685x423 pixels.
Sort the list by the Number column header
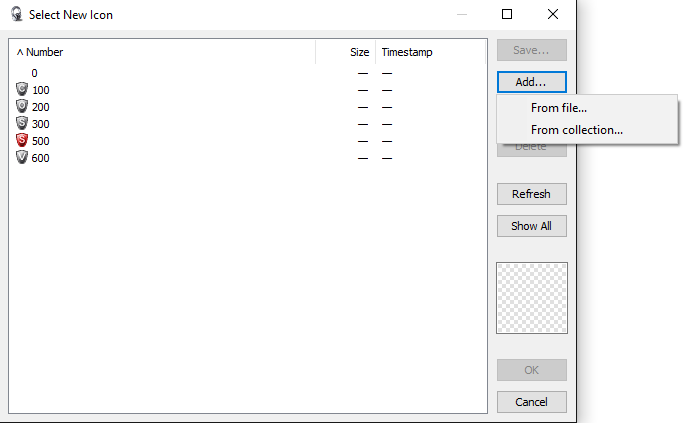[163, 52]
